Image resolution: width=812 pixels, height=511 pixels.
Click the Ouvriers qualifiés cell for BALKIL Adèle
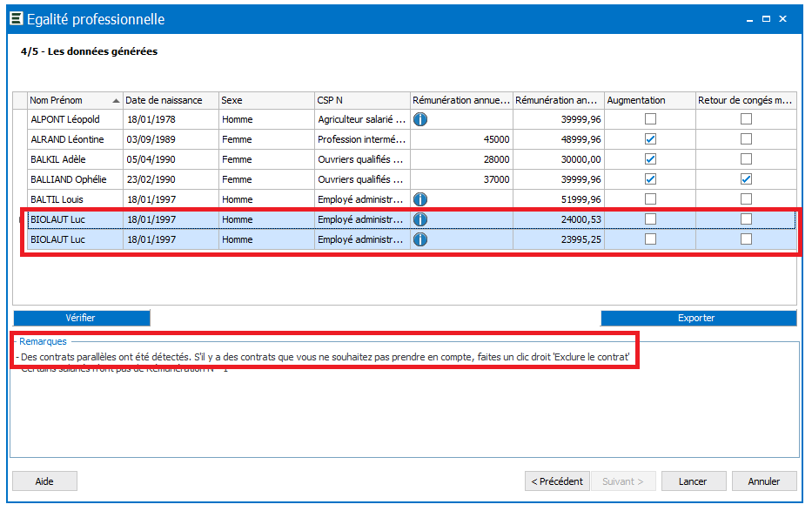[362, 159]
